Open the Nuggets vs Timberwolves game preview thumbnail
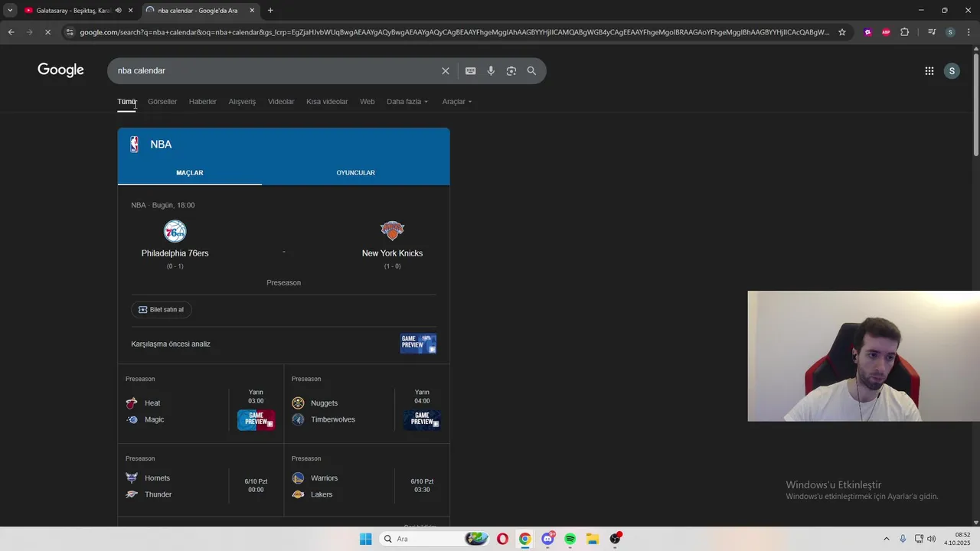The image size is (980, 551). point(422,420)
